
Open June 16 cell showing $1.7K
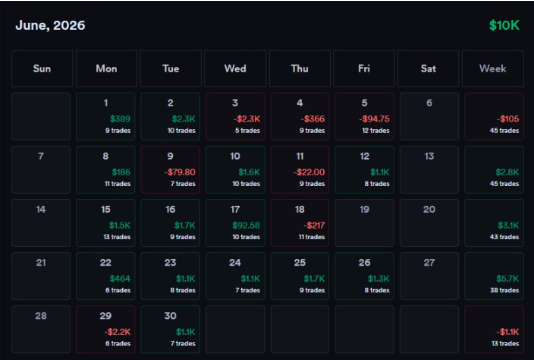point(170,223)
